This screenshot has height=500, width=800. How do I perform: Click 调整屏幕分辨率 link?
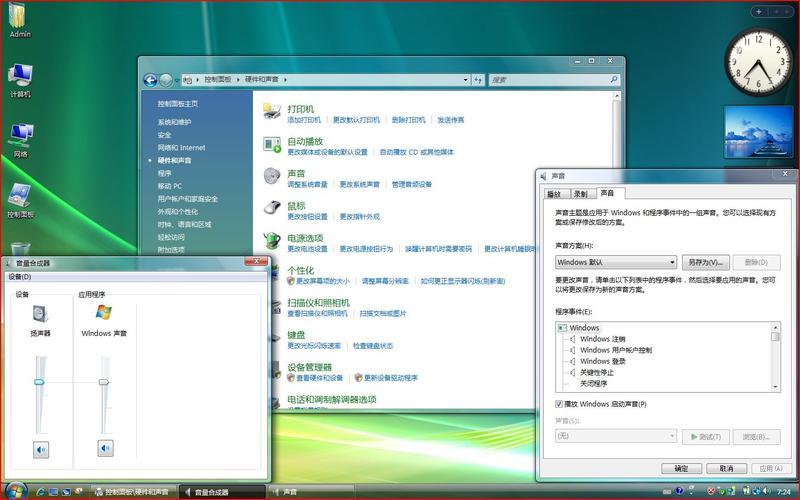coord(385,281)
